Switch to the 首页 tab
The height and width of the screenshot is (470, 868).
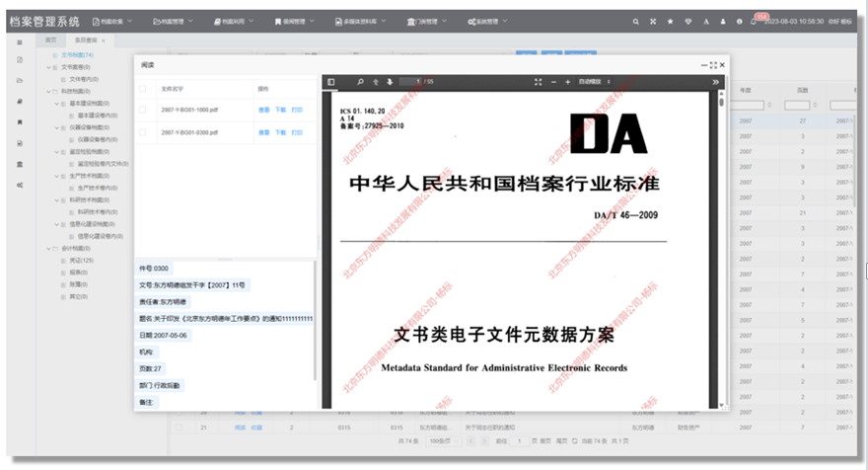[51, 40]
